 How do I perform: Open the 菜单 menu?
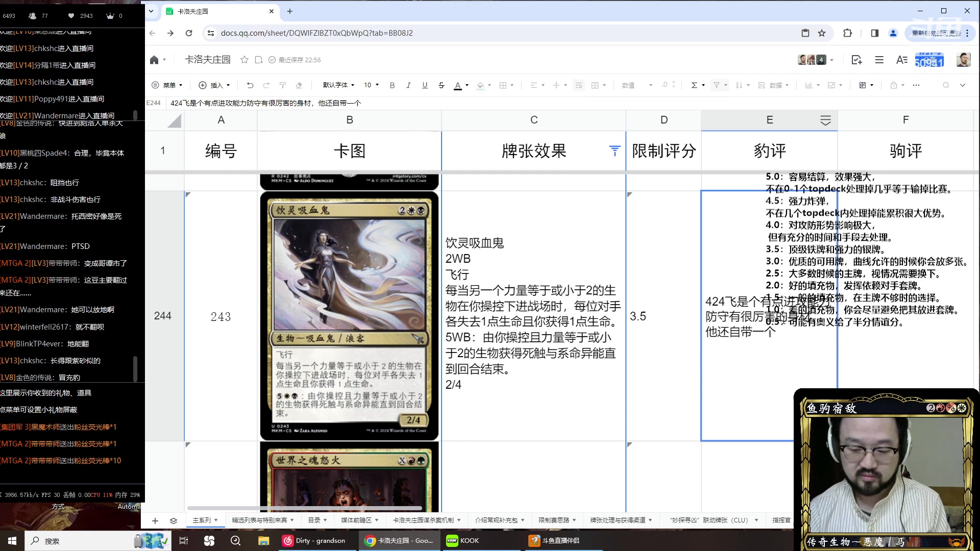(167, 85)
